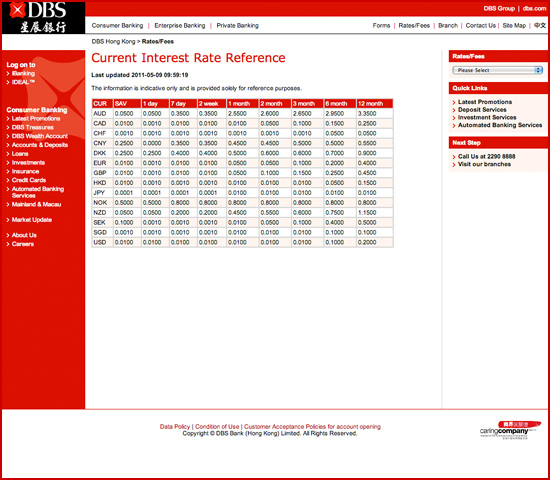The height and width of the screenshot is (480, 550).
Task: Open Investment Services quick link
Action: coord(487,118)
